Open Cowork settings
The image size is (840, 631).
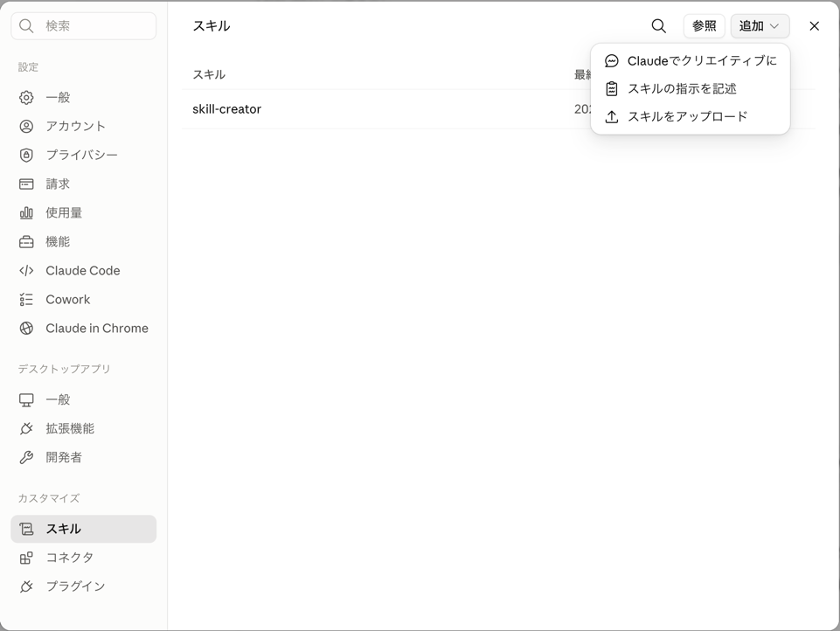[x=84, y=300]
